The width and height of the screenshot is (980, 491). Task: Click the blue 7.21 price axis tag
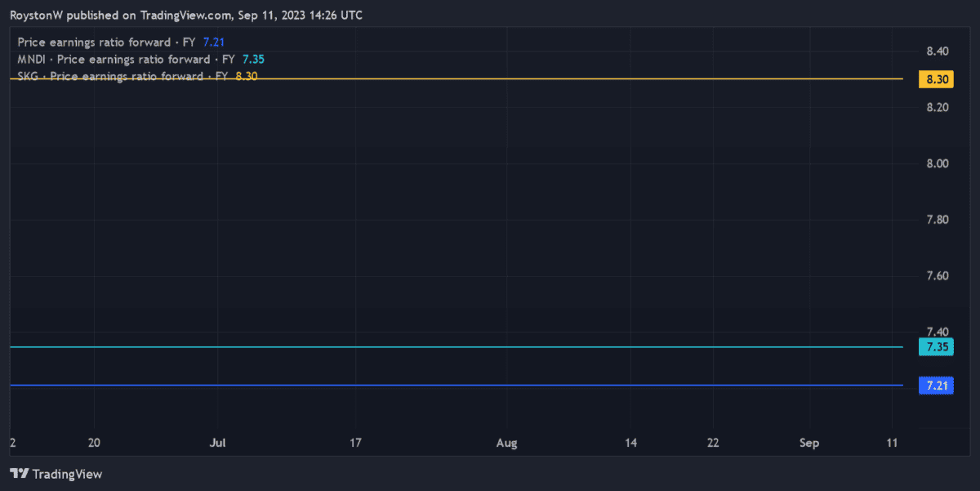(x=934, y=385)
